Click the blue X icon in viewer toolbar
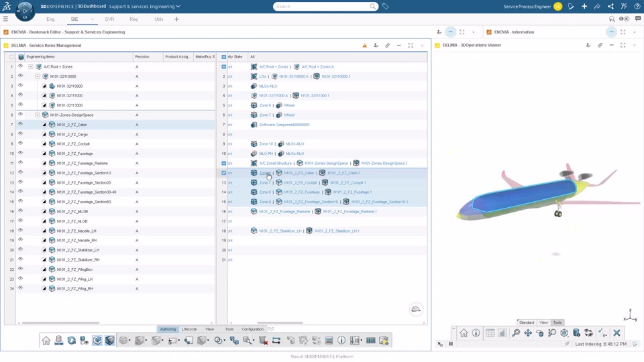 [x=616, y=333]
